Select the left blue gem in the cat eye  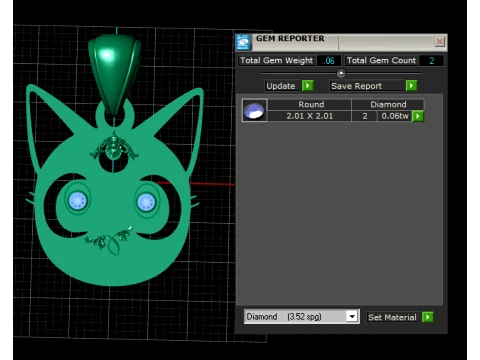77,201
